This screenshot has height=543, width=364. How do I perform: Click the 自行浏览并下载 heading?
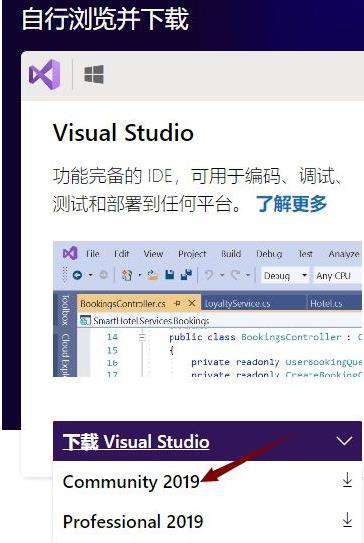point(105,19)
